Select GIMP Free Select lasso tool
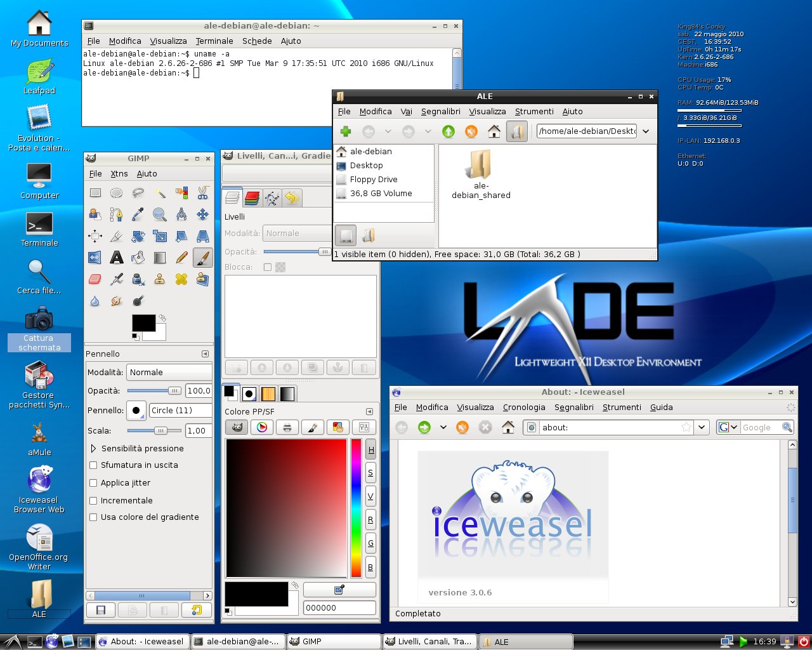812x650 pixels. (x=138, y=193)
